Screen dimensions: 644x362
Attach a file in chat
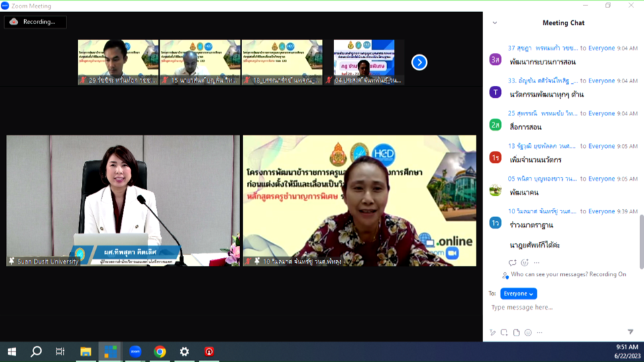517,333
